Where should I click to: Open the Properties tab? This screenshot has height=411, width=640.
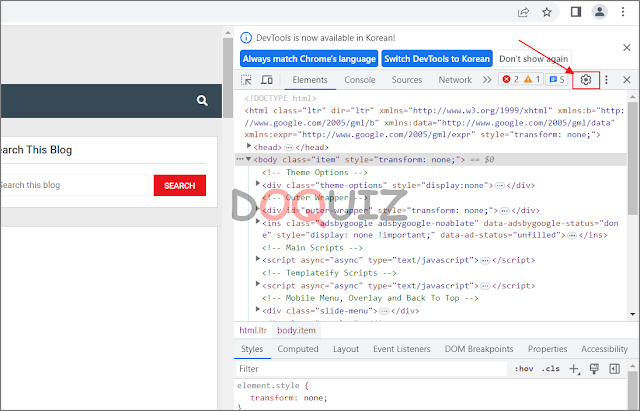tap(547, 349)
